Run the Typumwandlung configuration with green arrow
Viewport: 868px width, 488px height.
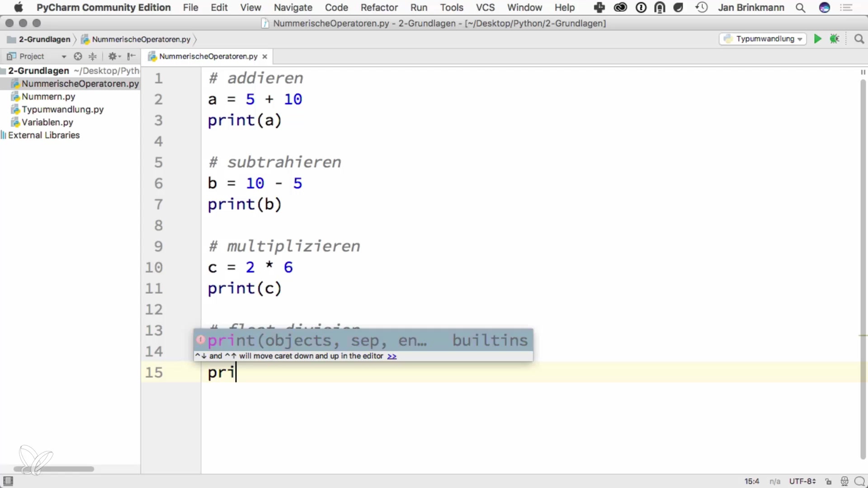[817, 39]
